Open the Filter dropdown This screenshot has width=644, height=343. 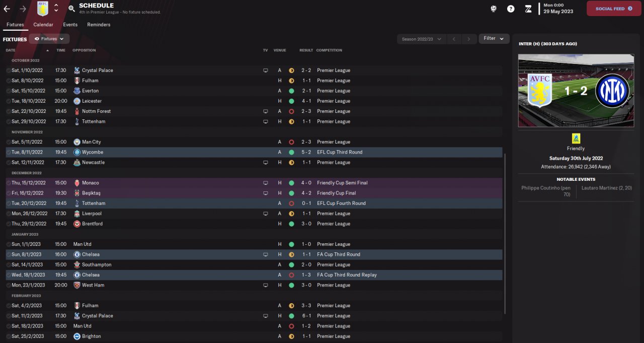click(494, 39)
